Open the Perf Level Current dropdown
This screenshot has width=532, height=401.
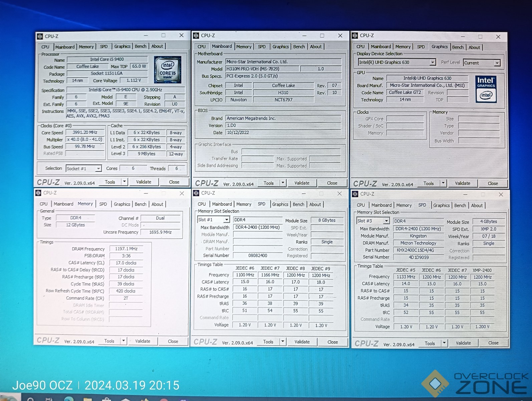(x=482, y=63)
